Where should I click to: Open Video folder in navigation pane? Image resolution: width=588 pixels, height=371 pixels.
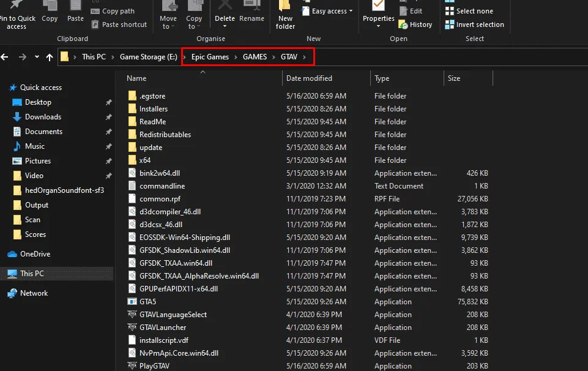tap(34, 175)
